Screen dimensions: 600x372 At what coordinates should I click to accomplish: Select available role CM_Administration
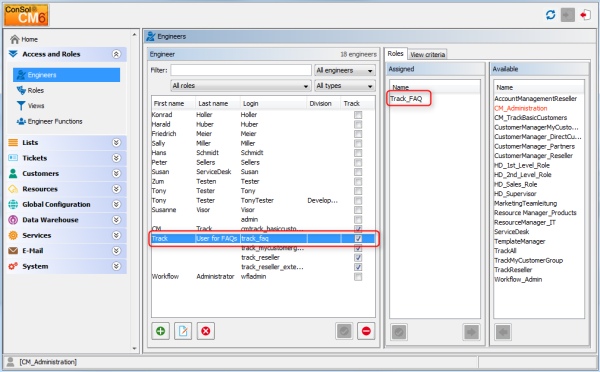click(x=521, y=108)
